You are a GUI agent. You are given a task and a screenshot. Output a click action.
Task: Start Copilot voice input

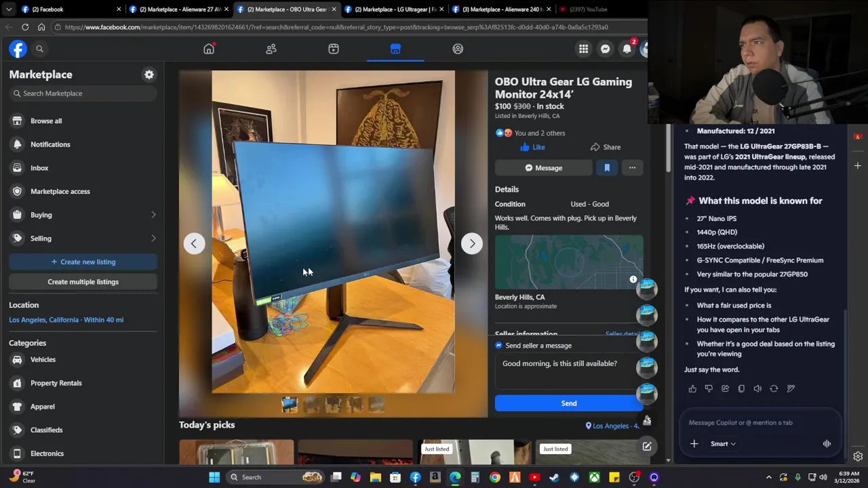[827, 444]
